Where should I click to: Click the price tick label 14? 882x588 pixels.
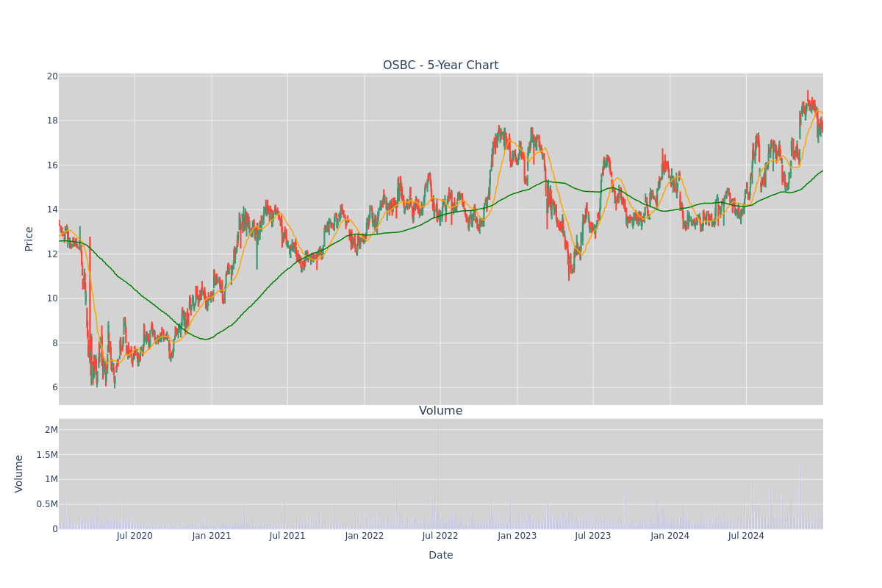tap(52, 209)
